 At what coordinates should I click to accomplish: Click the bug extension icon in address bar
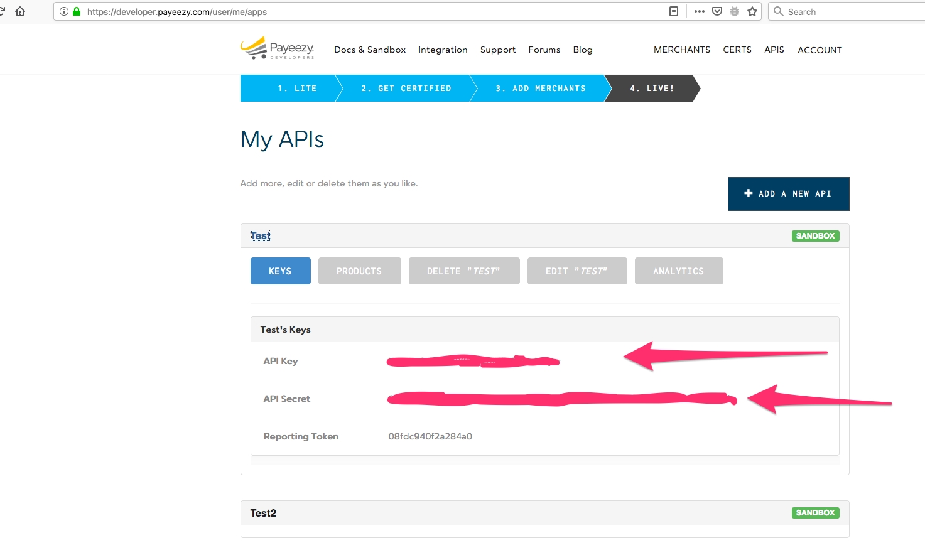[735, 11]
